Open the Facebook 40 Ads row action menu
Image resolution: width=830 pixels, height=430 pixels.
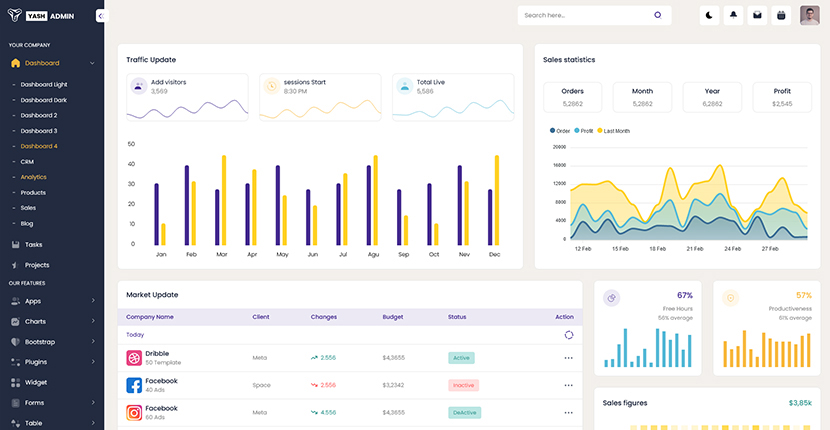pos(569,385)
